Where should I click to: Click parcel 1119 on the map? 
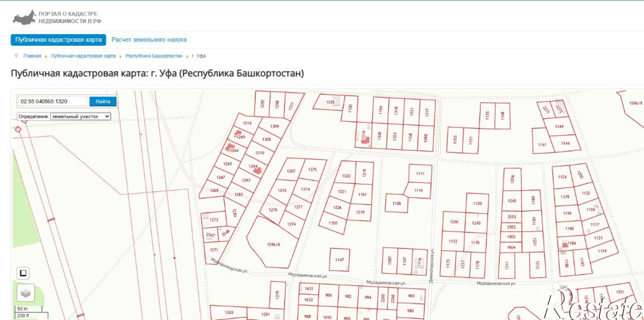tap(602, 251)
